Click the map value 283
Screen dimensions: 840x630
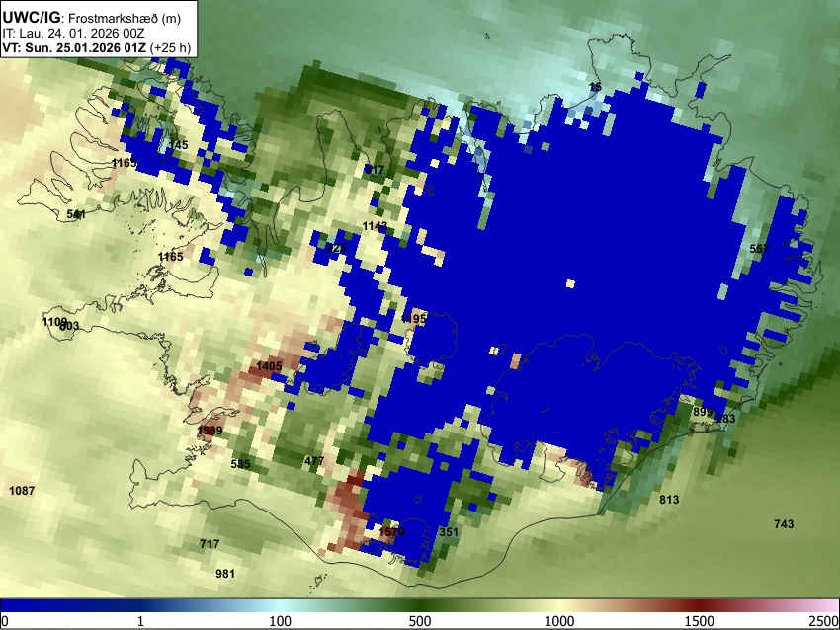tap(726, 419)
